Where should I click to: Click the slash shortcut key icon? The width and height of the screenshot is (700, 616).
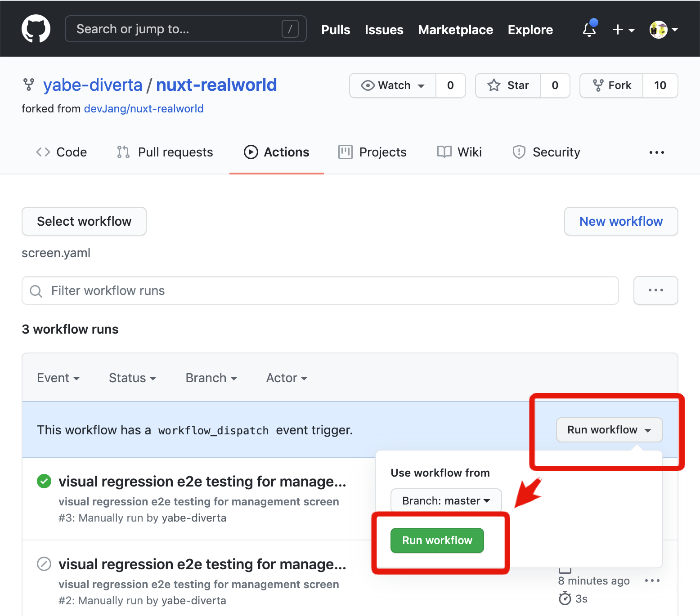(x=290, y=29)
